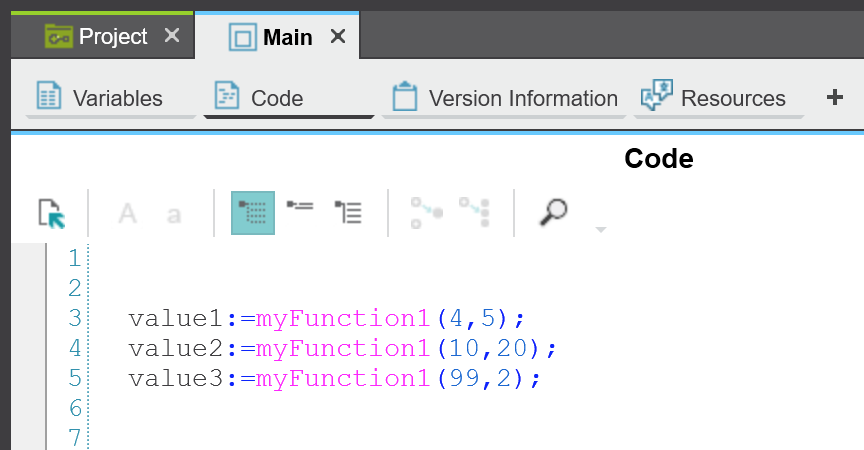Viewport: 864px width, 450px height.
Task: Click the Variables document icon
Action: click(x=48, y=95)
